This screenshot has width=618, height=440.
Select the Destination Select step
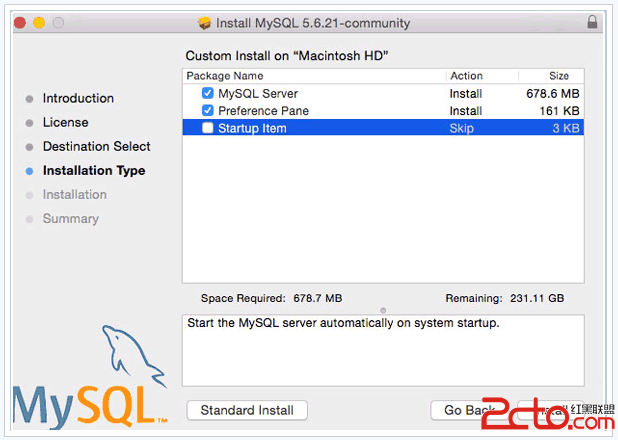tap(97, 146)
